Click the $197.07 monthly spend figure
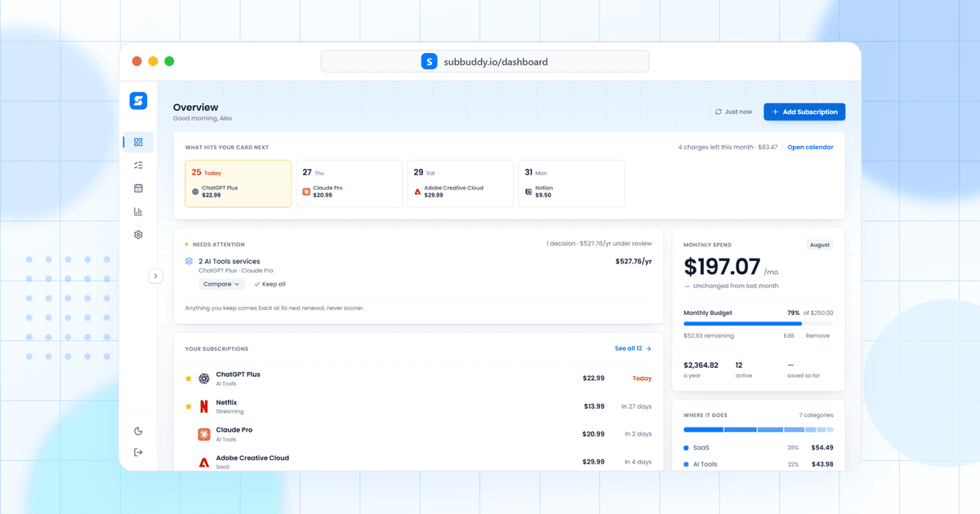Viewport: 980px width, 514px height. [722, 267]
